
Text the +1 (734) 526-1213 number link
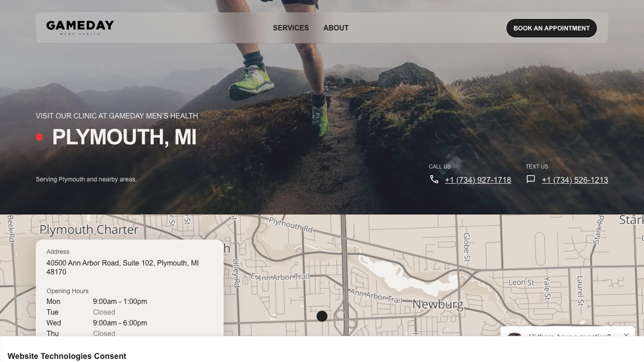(575, 180)
